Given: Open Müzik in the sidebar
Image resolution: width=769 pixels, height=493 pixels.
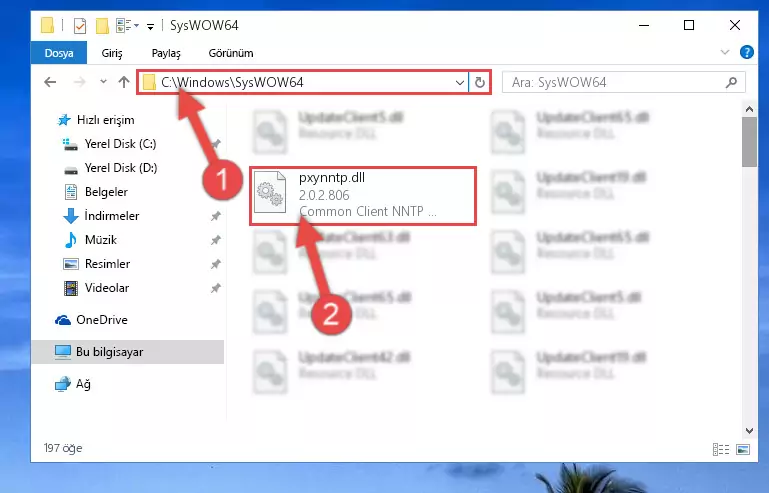Looking at the screenshot, I should pos(101,240).
